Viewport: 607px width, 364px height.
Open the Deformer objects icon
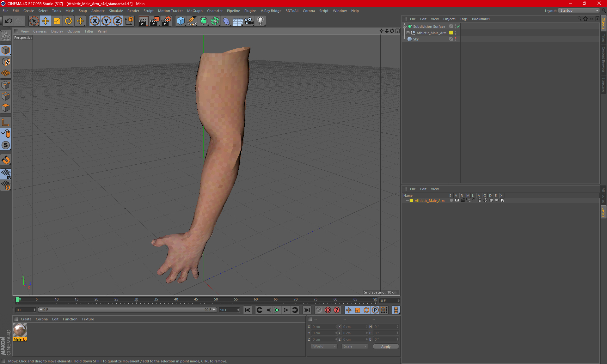click(x=226, y=21)
